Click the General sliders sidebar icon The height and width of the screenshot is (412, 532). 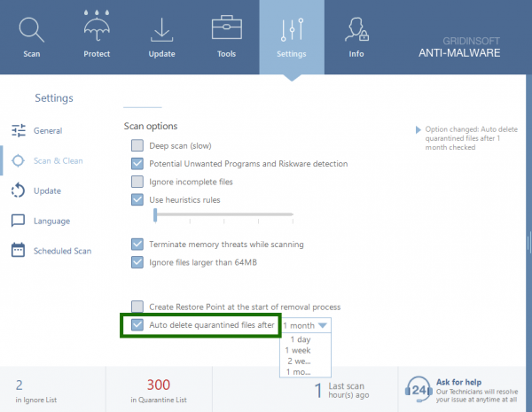click(19, 130)
